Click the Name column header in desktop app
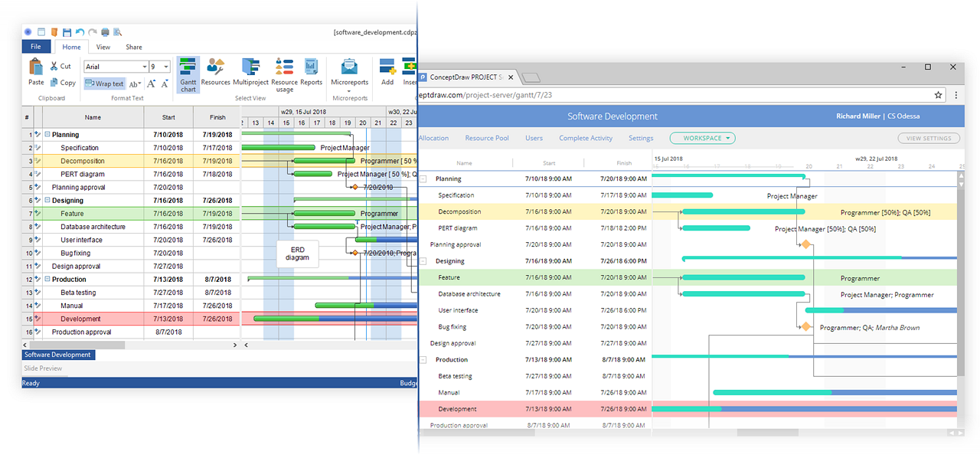The height and width of the screenshot is (455, 980). [x=93, y=117]
